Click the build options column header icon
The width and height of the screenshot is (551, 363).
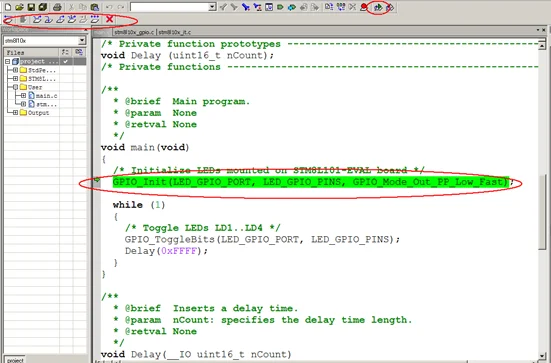click(66, 52)
